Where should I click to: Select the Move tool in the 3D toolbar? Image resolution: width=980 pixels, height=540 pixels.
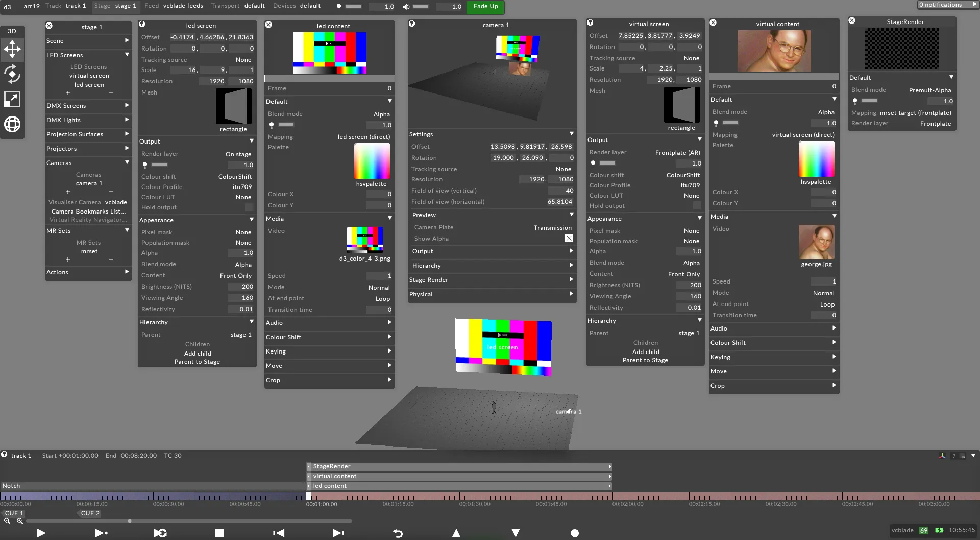click(12, 49)
